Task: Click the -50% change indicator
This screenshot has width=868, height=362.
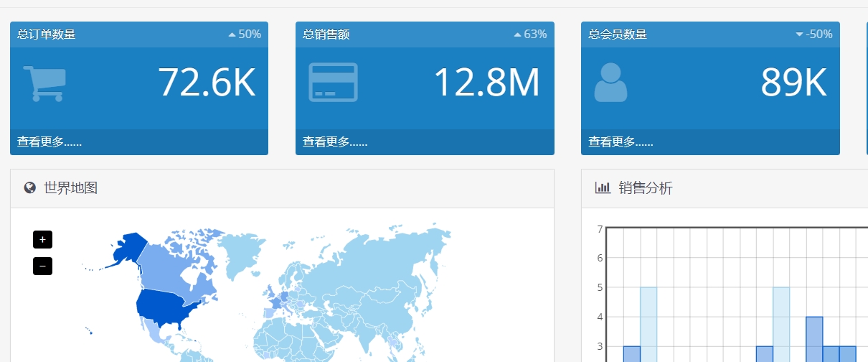Action: [x=814, y=34]
